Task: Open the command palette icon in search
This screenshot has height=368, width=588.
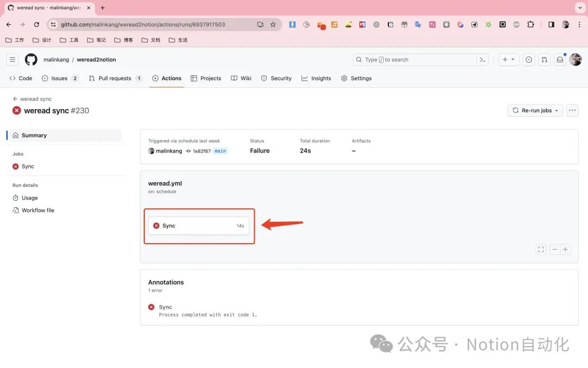Action: (x=482, y=59)
